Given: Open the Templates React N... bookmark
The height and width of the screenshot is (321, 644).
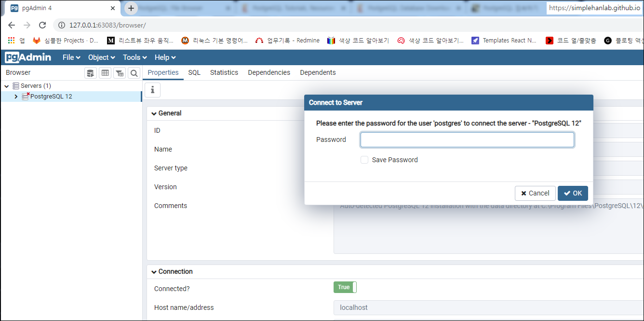Looking at the screenshot, I should click(504, 41).
